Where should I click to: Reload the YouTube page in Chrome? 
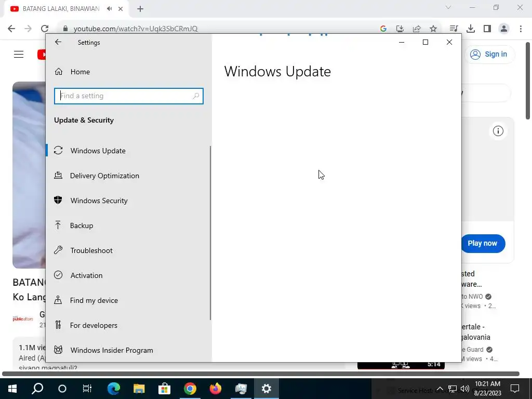pyautogui.click(x=45, y=29)
